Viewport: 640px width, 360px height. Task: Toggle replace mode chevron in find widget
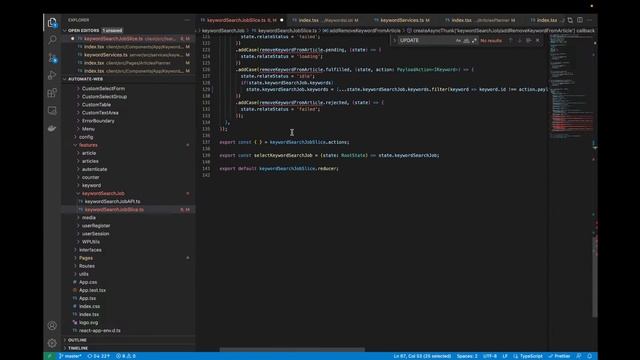394,40
